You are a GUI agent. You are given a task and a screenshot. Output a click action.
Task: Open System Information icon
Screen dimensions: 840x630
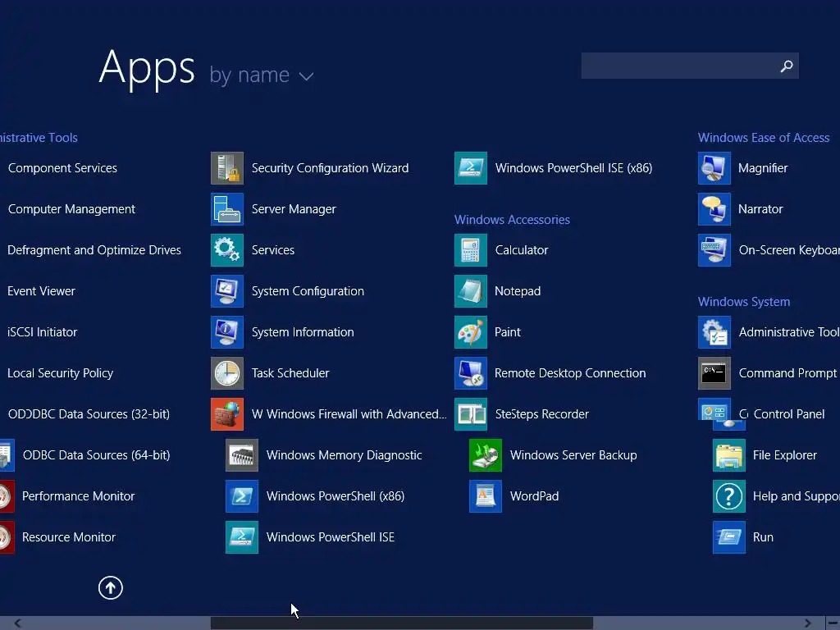(227, 332)
